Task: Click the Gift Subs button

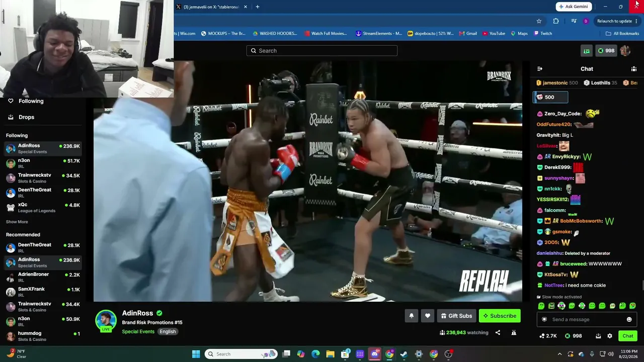Action: pos(456,316)
